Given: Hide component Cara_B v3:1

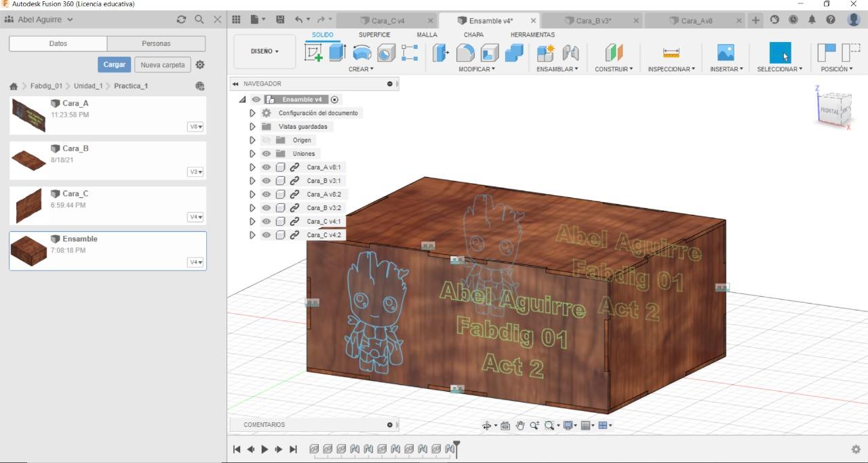Looking at the screenshot, I should tap(267, 181).
